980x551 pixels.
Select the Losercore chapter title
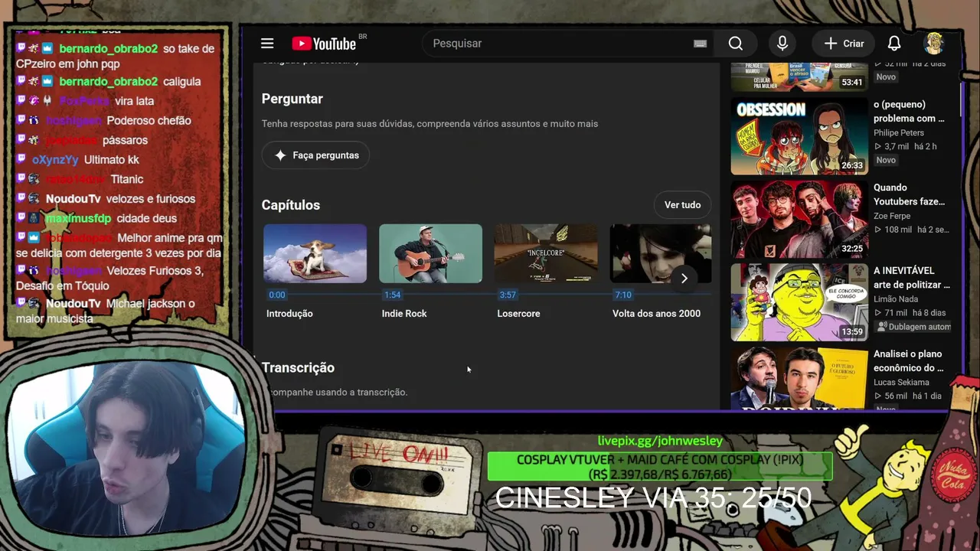coord(518,314)
